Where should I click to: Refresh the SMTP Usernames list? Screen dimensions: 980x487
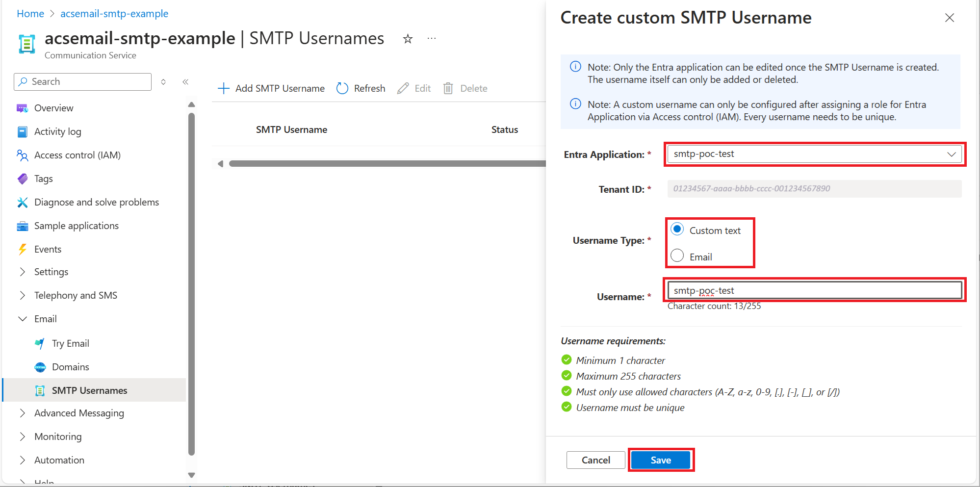click(x=361, y=88)
